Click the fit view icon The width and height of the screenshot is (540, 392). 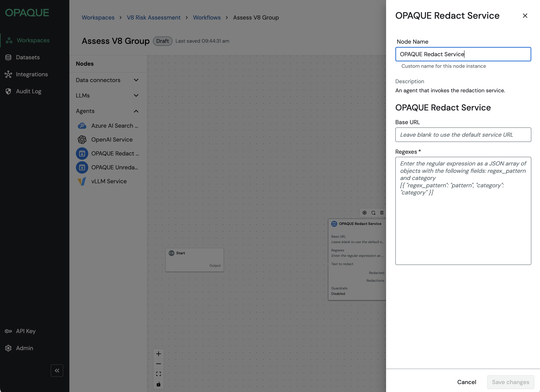coord(158,374)
